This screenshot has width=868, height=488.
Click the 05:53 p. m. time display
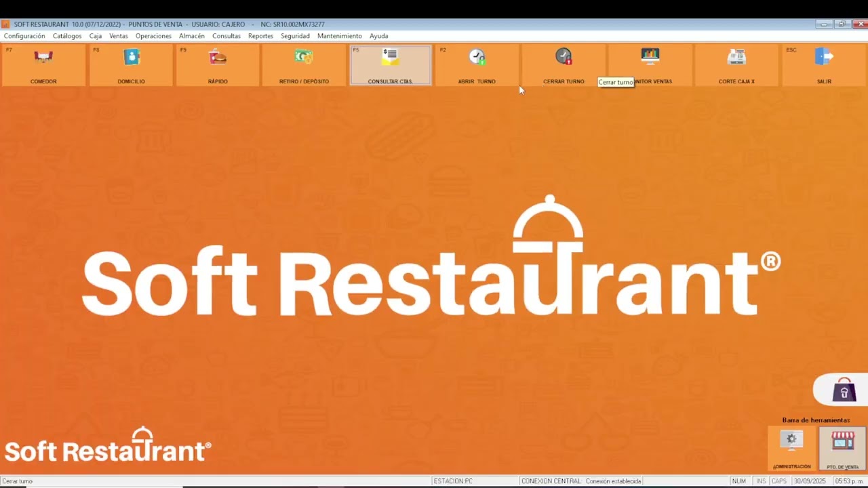click(850, 481)
